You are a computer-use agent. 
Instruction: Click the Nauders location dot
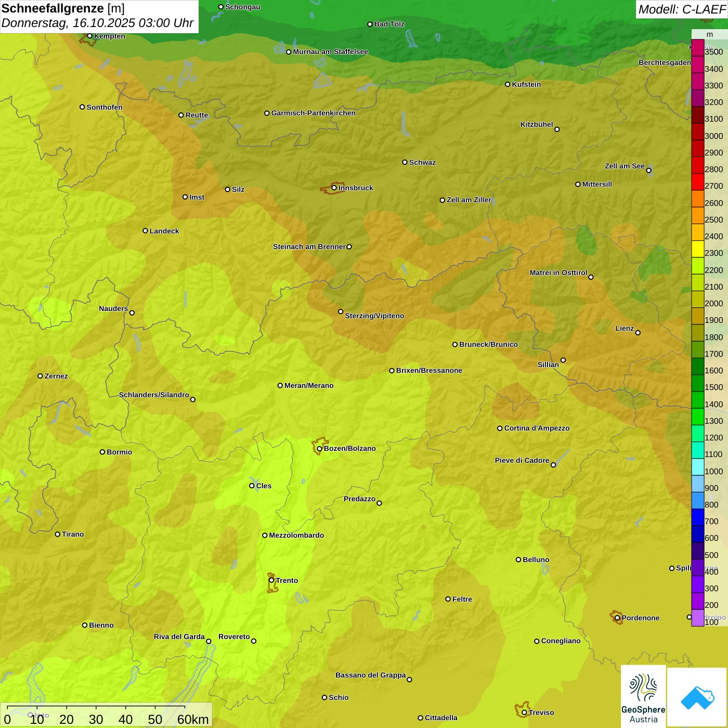click(x=132, y=313)
